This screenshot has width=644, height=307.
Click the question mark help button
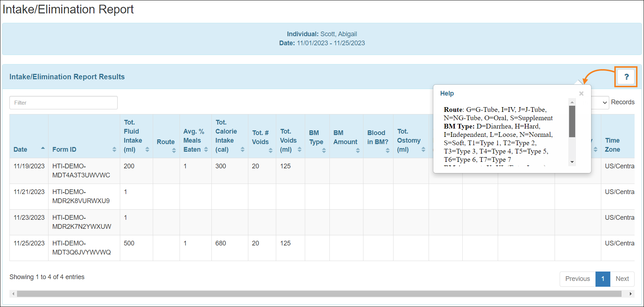coord(626,77)
